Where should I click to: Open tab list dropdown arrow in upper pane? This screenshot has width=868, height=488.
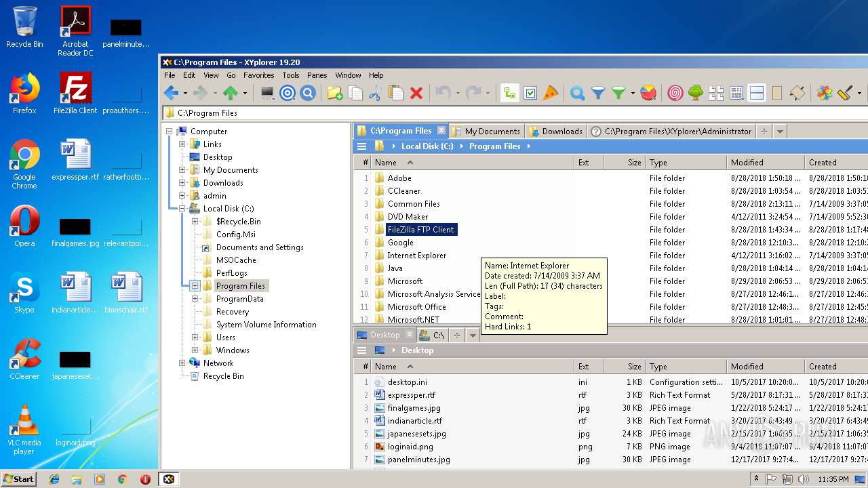pos(780,131)
